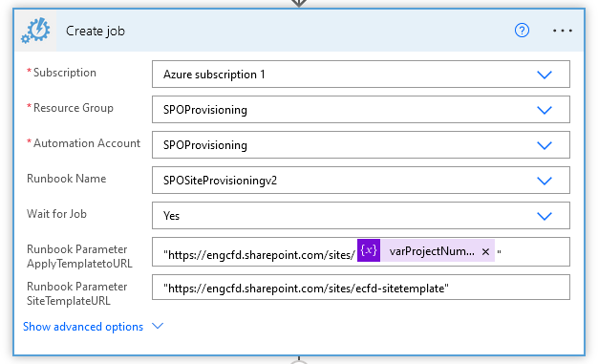Click the Wait for Job field label
Screen dimensions: 598x364
coord(56,214)
